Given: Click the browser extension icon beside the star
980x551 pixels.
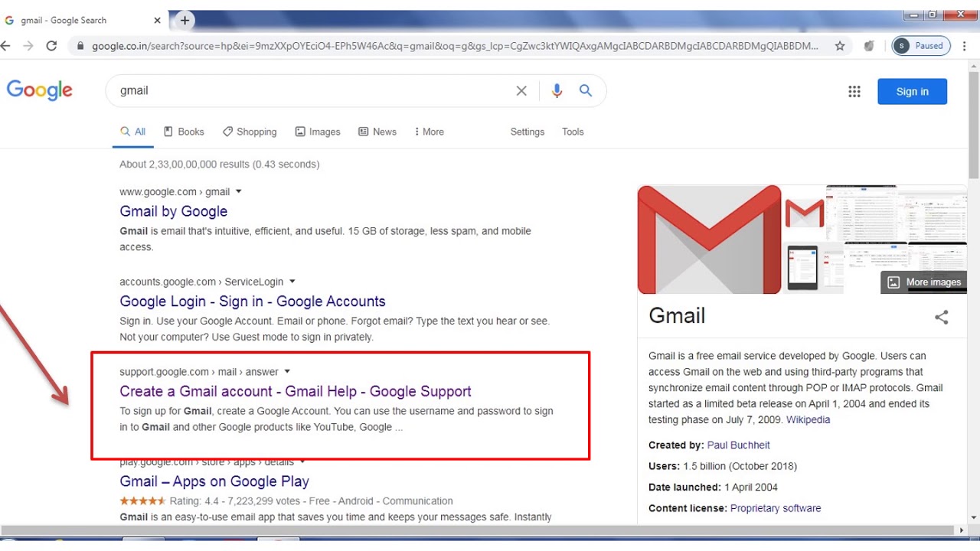Looking at the screenshot, I should pos(869,46).
